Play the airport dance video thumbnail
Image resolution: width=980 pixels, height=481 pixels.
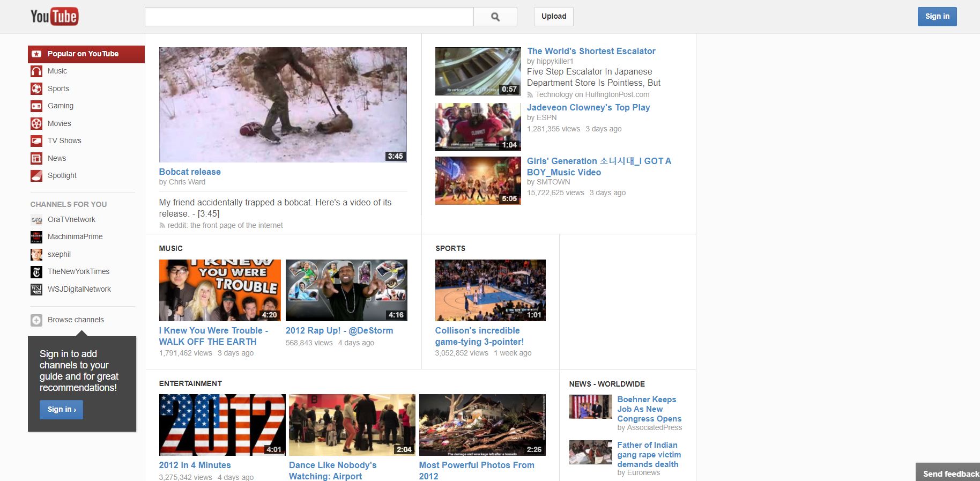coord(352,425)
